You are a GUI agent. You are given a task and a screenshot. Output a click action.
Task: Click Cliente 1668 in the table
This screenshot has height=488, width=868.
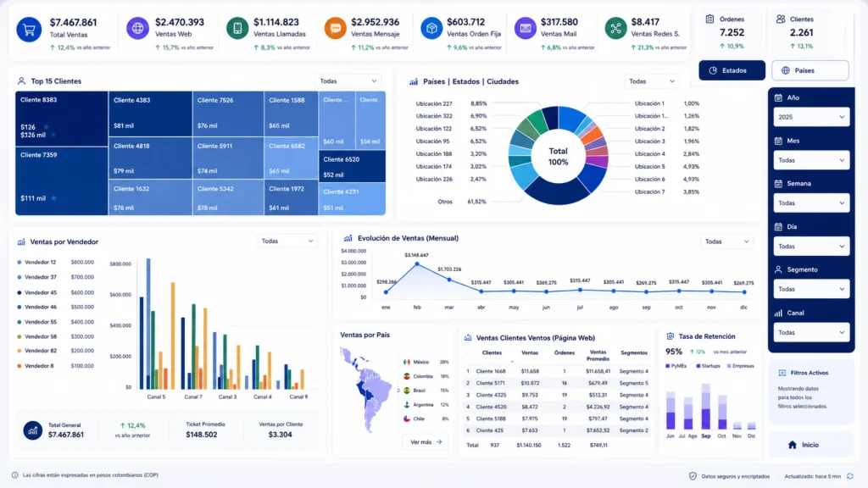(x=491, y=371)
